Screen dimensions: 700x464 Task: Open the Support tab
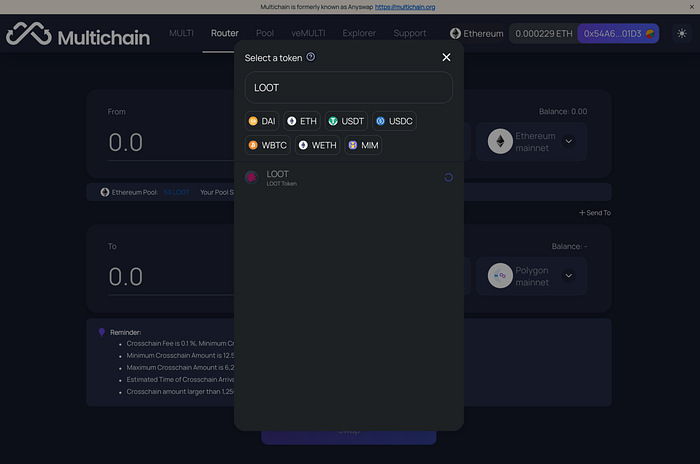coord(409,33)
